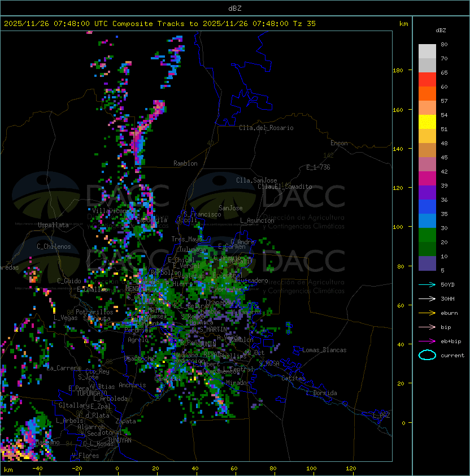Click the '-20' tick on horizontal km axis

pyautogui.click(x=77, y=469)
